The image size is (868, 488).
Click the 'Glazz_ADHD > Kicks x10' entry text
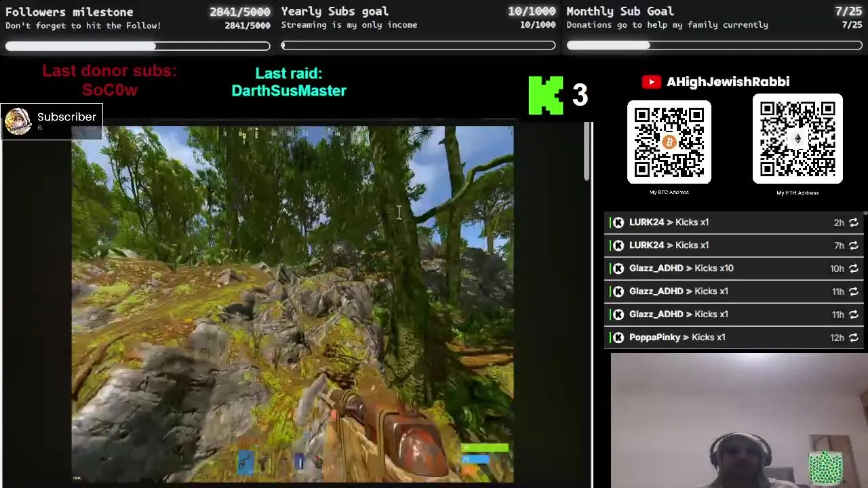pyautogui.click(x=682, y=268)
